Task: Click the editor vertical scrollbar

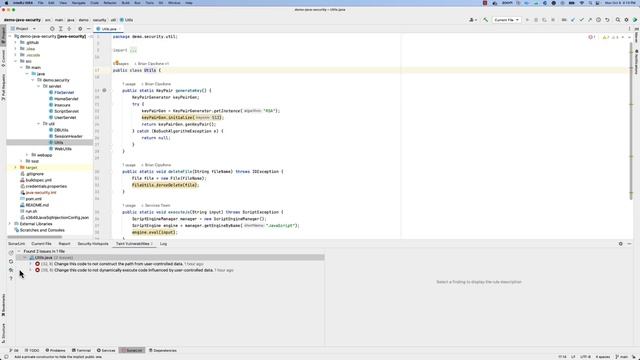Action: [x=631, y=120]
